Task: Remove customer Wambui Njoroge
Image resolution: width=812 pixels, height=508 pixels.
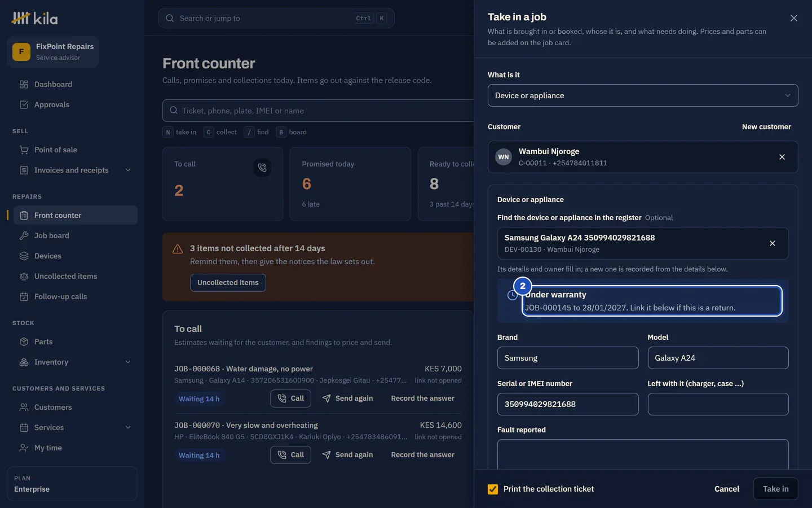Action: point(782,157)
